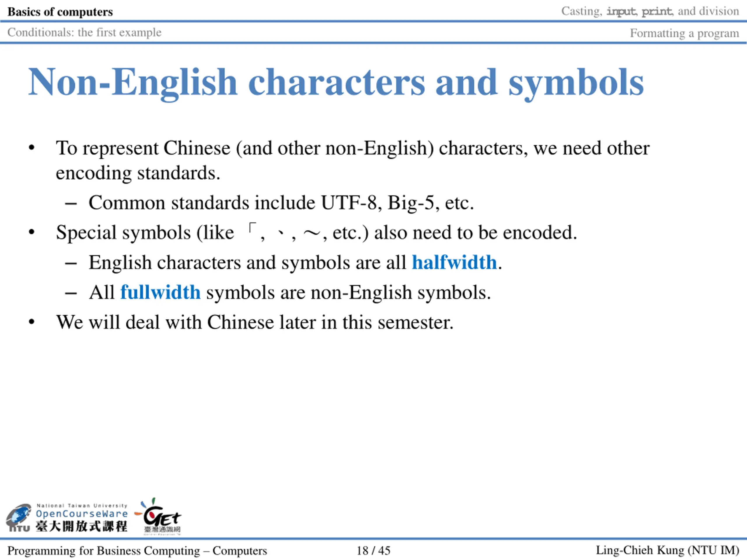Select the blue halfwidth keyword

[454, 262]
